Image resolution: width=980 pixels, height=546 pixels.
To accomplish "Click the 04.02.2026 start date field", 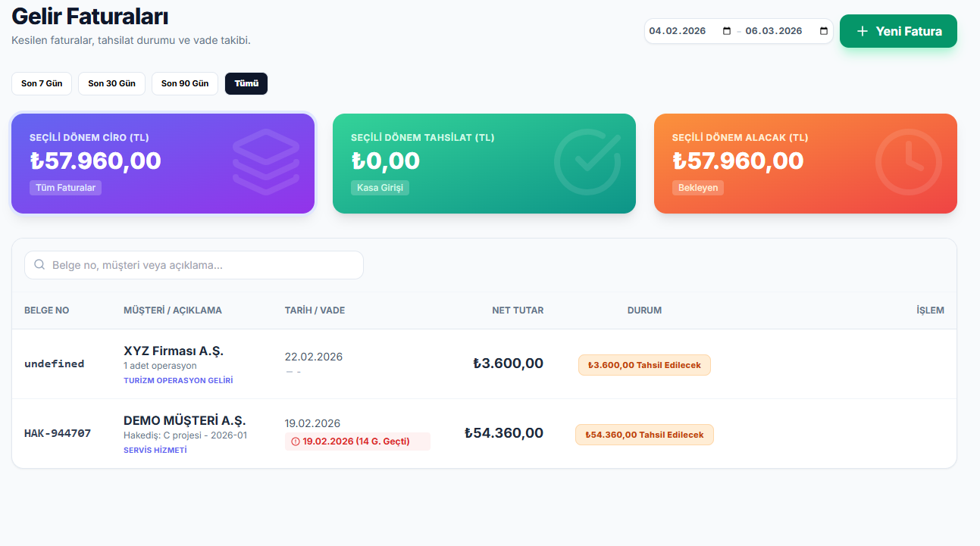I will [x=678, y=31].
